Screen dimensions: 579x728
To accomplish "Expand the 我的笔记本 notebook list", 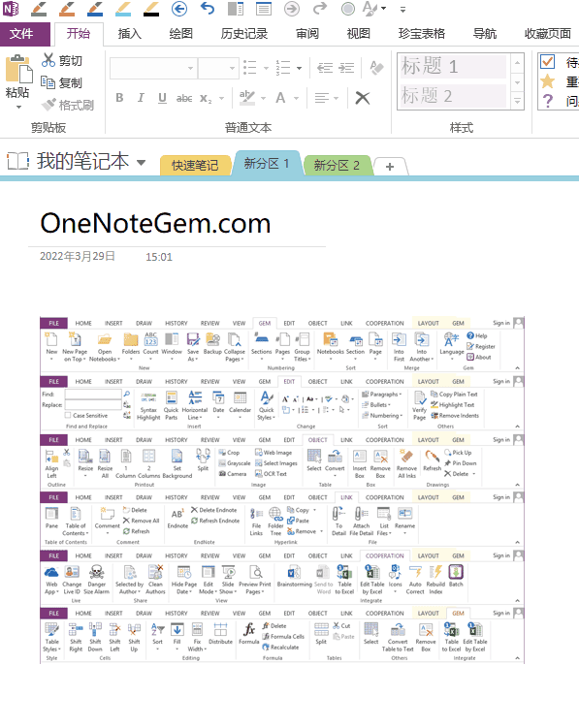I will click(142, 163).
